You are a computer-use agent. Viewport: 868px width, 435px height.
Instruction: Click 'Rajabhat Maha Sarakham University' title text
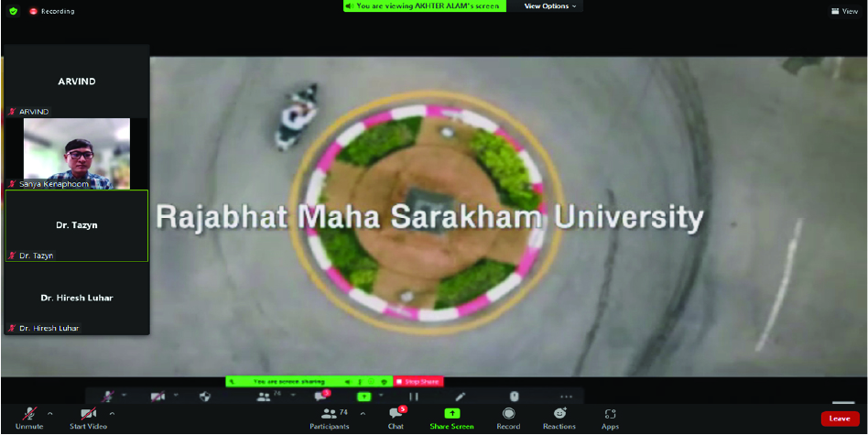429,218
